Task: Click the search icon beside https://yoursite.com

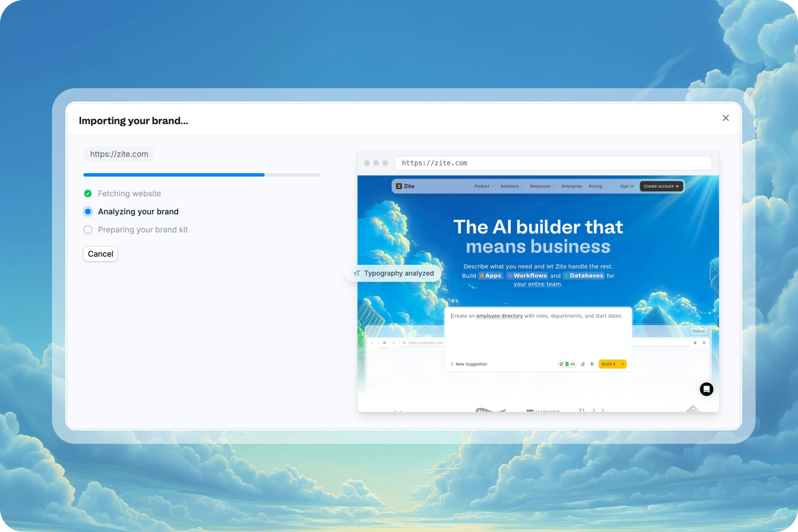Action: tap(404, 343)
